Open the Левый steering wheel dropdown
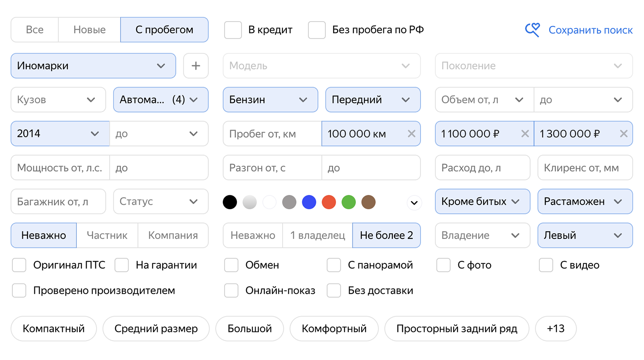The image size is (644, 360). tap(585, 235)
